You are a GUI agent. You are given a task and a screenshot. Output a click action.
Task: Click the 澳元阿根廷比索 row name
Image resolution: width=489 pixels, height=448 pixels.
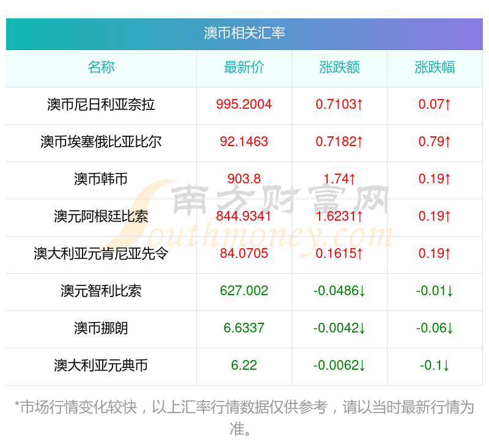pos(101,216)
